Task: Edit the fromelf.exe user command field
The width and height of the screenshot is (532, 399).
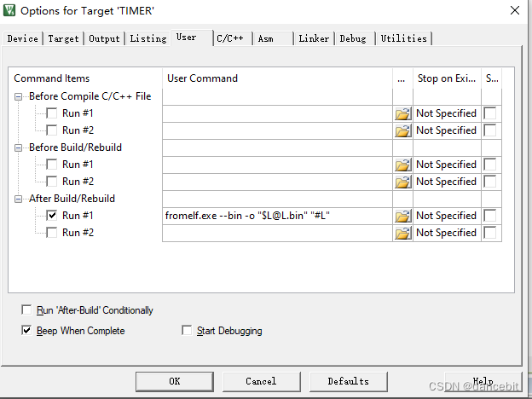Action: (277, 216)
